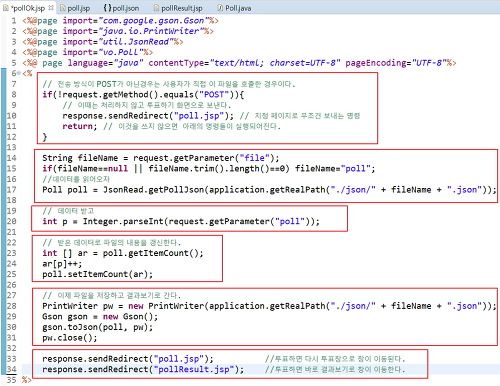Click sendRedirect("poll.jsp") on line 33

coord(128,359)
